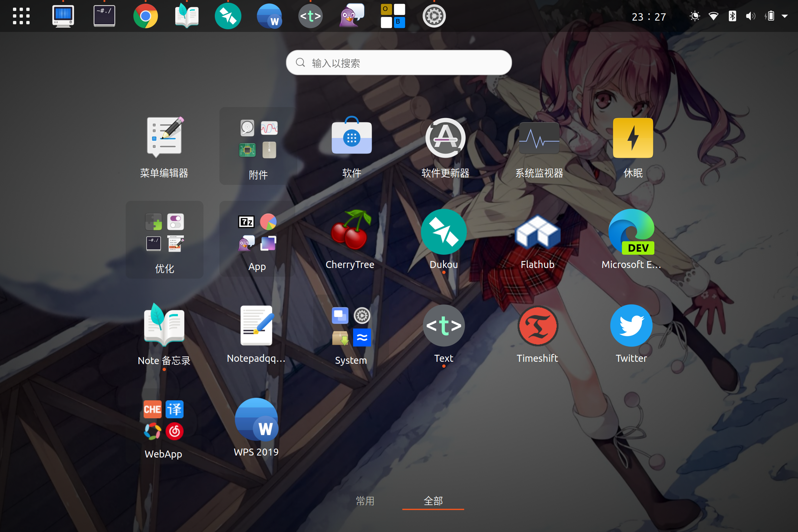Open system menu dropdown arrow in top bar
This screenshot has width=798, height=532.
pyautogui.click(x=784, y=16)
